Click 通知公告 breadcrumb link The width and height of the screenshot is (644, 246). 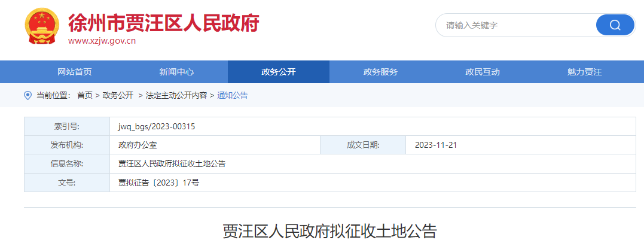[233, 95]
